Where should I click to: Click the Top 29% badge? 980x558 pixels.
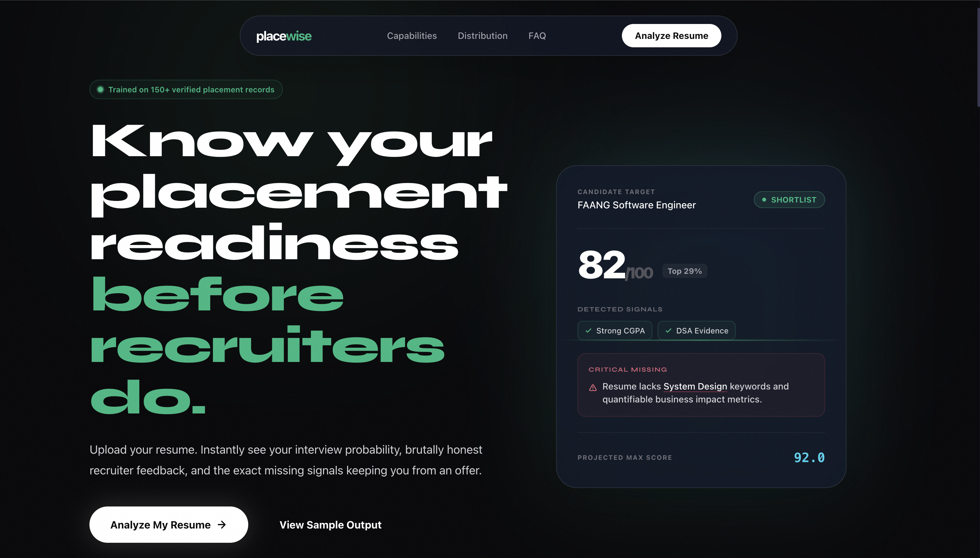click(x=684, y=271)
